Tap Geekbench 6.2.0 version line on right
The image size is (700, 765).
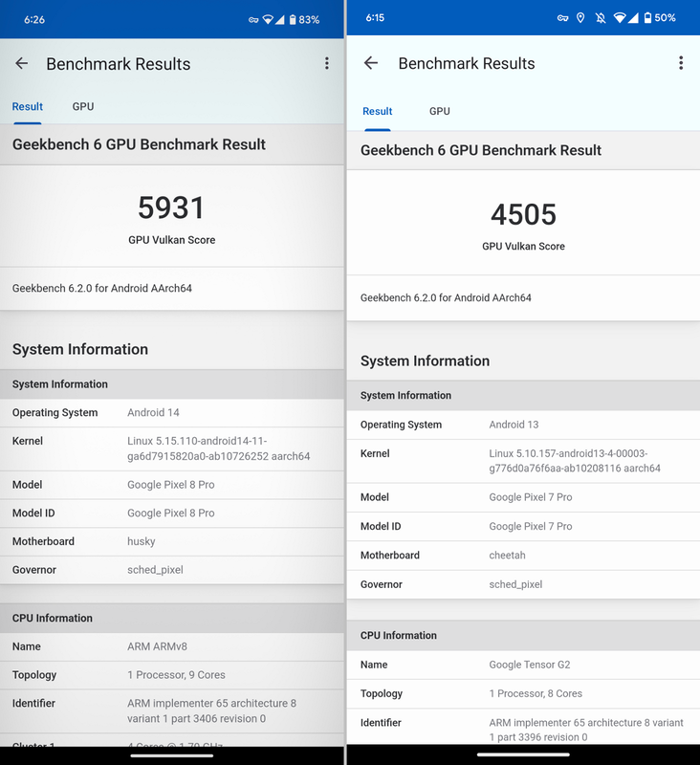446,298
